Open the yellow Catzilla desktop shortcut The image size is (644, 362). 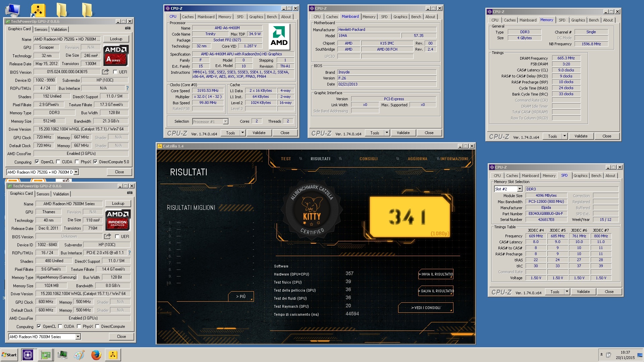(38, 10)
